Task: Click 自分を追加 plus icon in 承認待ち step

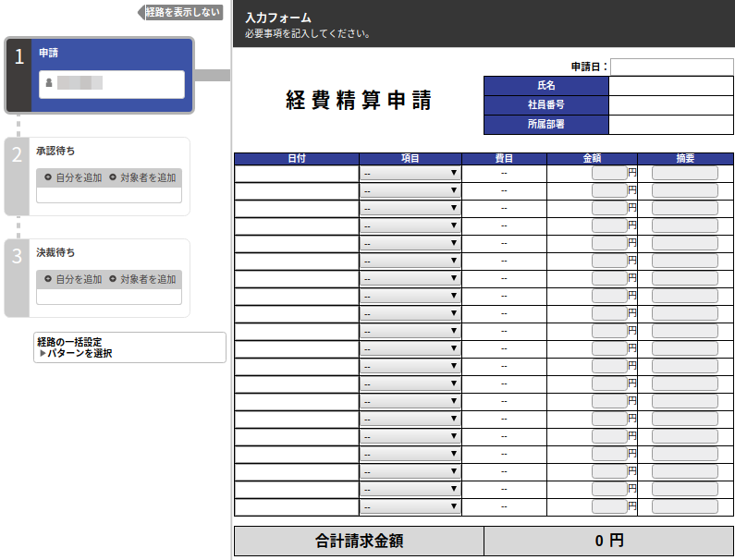Action: click(x=48, y=177)
